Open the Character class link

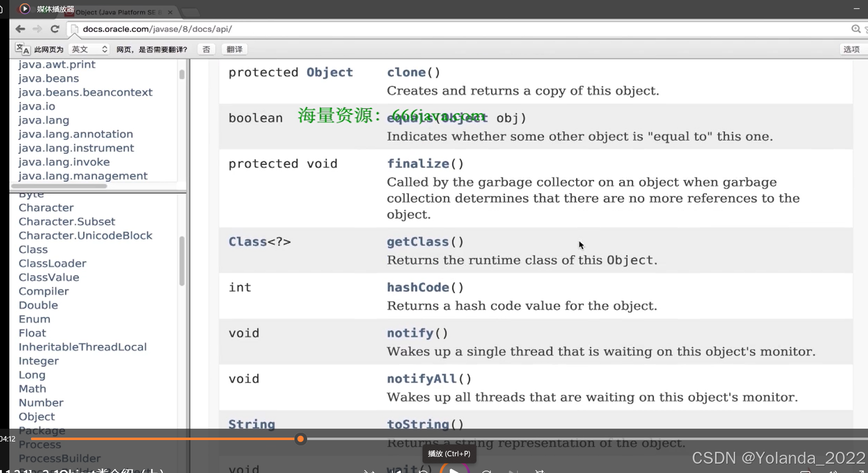coord(46,207)
